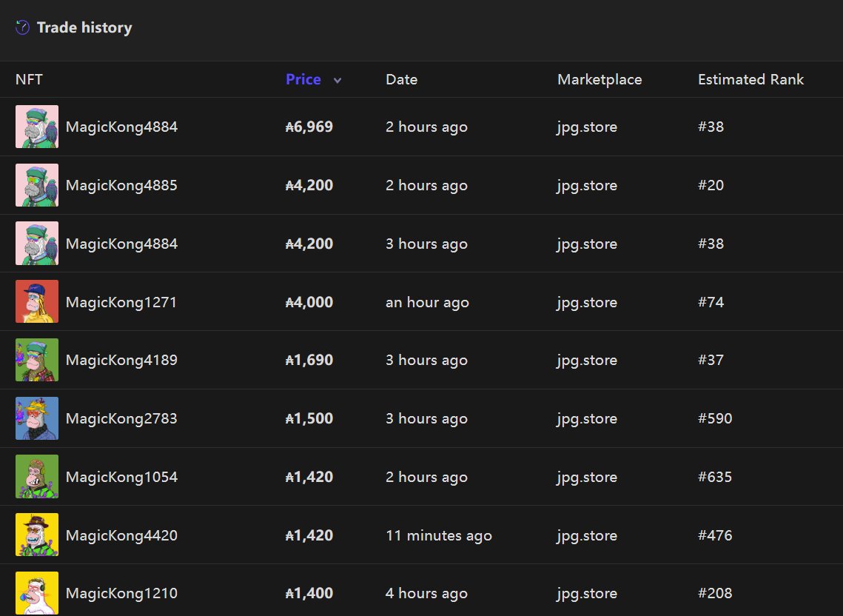Click the ₳4,200 price of MagicKong4885
This screenshot has width=843, height=616.
[309, 186]
